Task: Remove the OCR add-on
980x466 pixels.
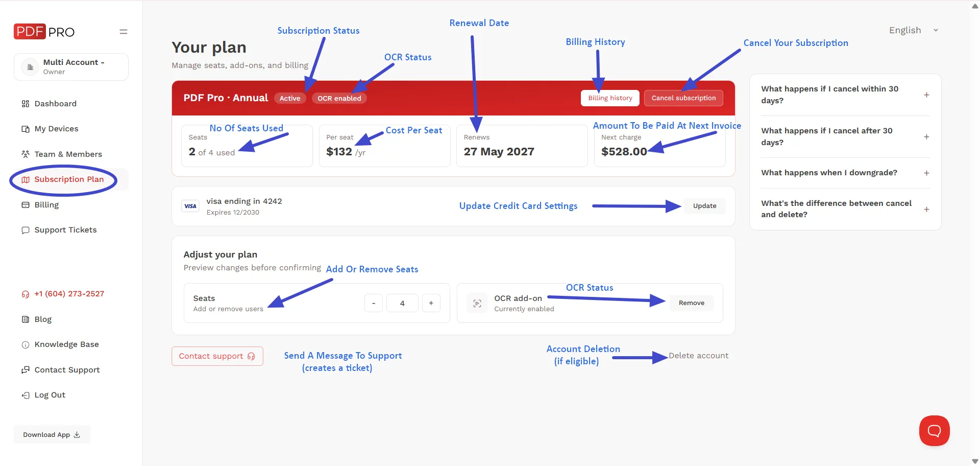Action: click(x=691, y=303)
